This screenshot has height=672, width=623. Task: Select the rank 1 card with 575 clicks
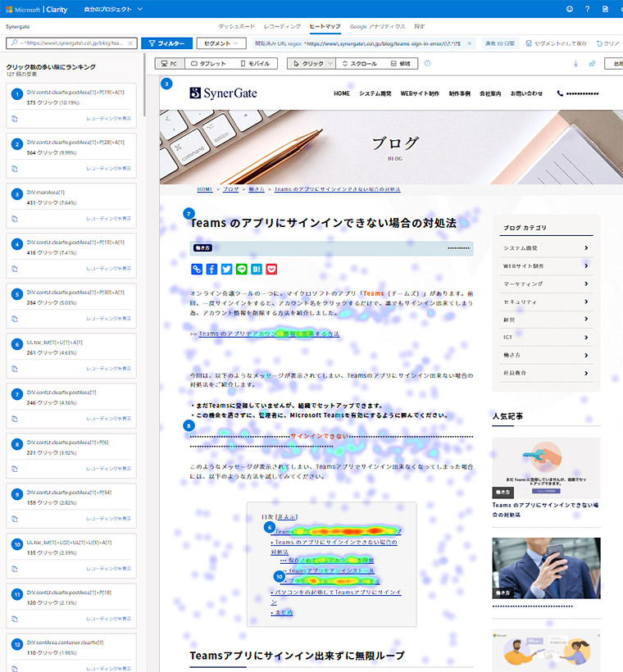[x=71, y=106]
